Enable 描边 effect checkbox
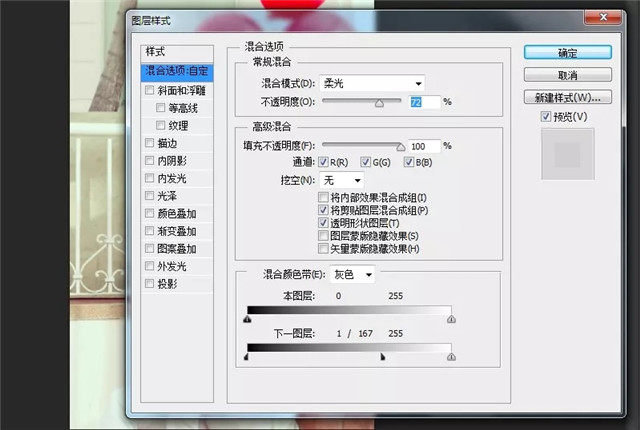This screenshot has height=430, width=640. tap(149, 143)
